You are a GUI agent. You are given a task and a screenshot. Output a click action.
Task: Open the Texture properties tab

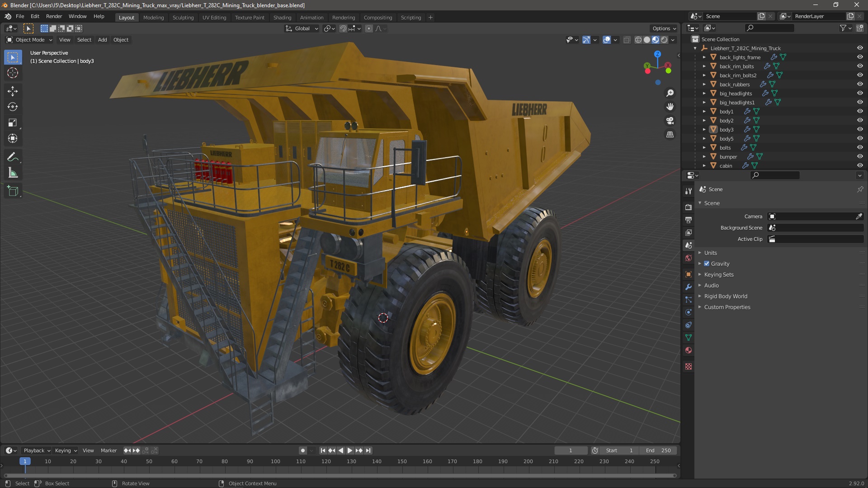[x=689, y=366]
